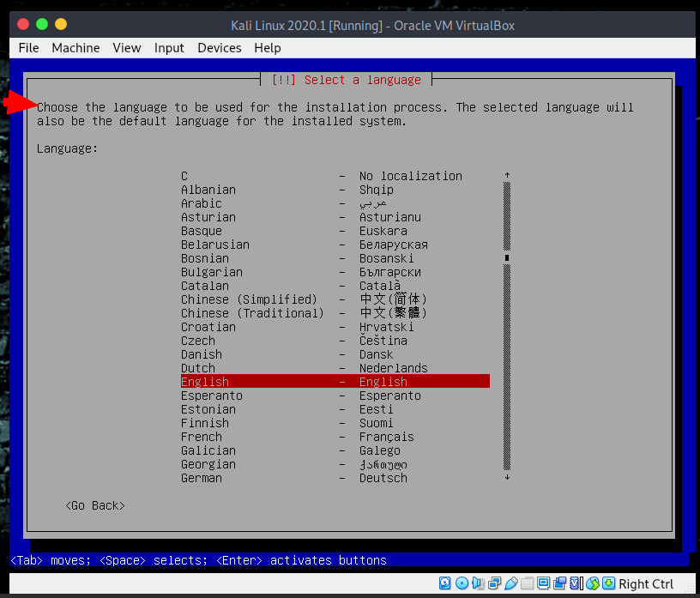Select Finnish from the language list
700x598 pixels.
335,423
